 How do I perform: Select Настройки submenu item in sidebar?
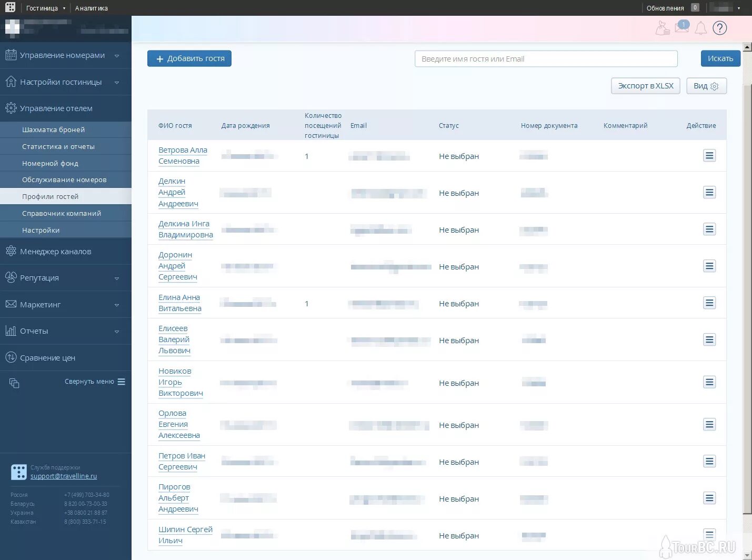pos(65,230)
